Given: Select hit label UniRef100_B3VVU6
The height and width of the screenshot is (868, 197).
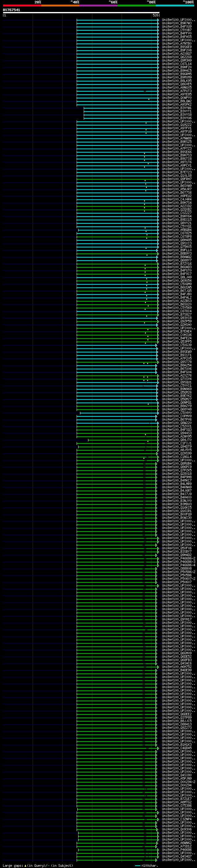Looking at the screenshot, I should (x=177, y=118).
